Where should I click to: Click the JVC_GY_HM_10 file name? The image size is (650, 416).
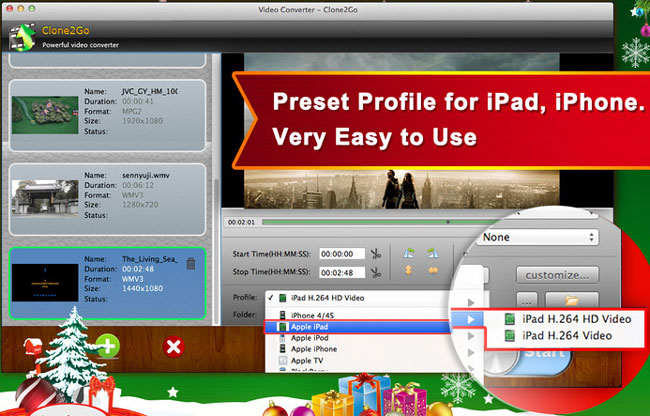[150, 92]
